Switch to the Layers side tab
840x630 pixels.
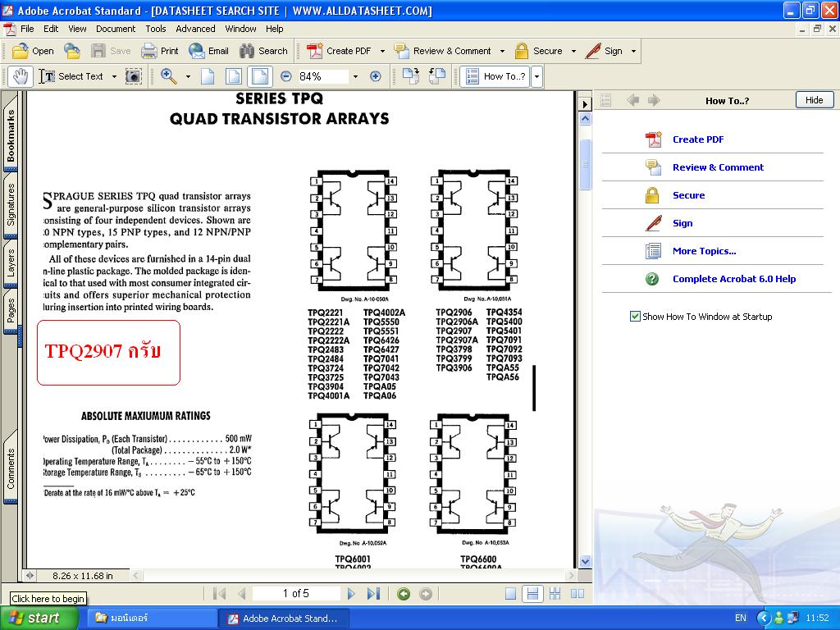[11, 263]
